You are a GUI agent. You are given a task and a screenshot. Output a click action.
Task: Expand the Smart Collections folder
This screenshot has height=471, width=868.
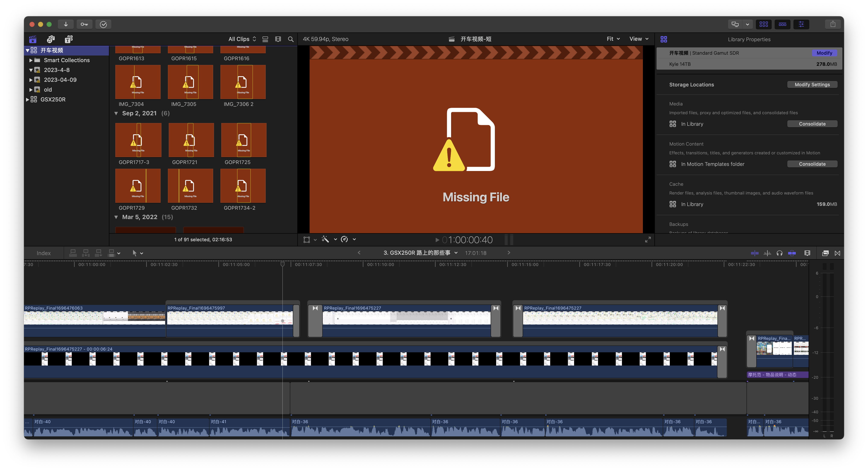(31, 60)
